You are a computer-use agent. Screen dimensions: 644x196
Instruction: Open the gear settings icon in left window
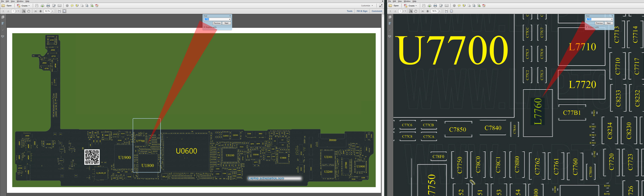coord(67,6)
